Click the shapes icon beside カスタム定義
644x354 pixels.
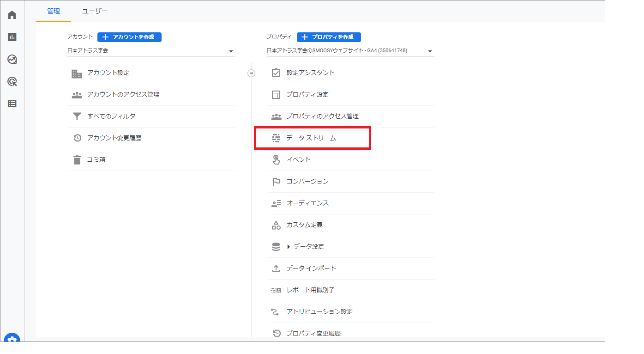coord(276,225)
